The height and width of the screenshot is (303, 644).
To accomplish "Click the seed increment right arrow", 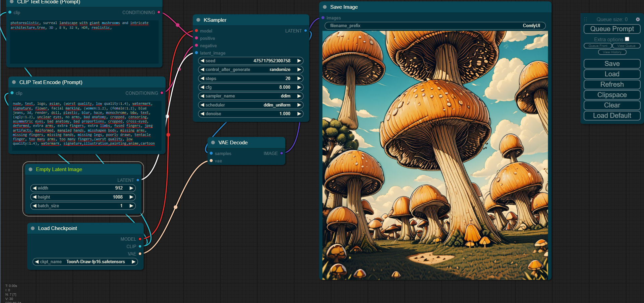I will [299, 61].
